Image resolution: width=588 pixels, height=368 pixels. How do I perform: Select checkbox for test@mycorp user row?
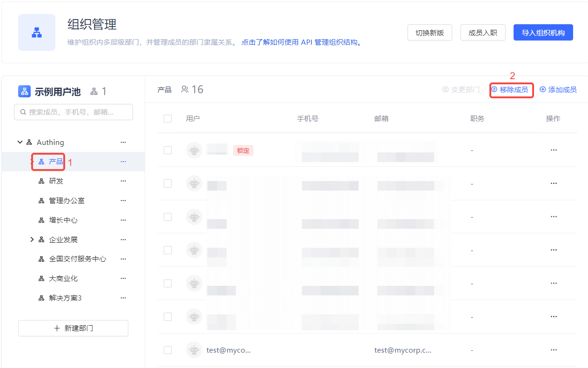[x=168, y=350]
